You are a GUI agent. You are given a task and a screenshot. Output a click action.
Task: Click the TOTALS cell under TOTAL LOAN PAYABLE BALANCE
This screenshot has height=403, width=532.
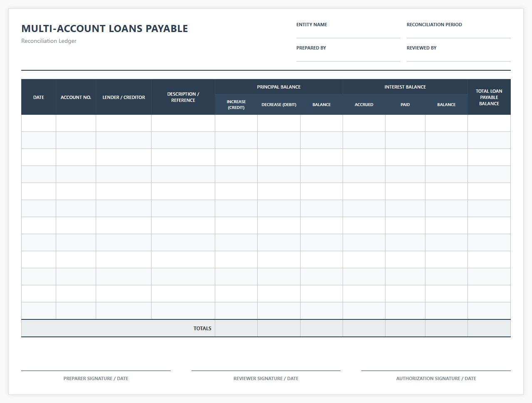pos(489,328)
